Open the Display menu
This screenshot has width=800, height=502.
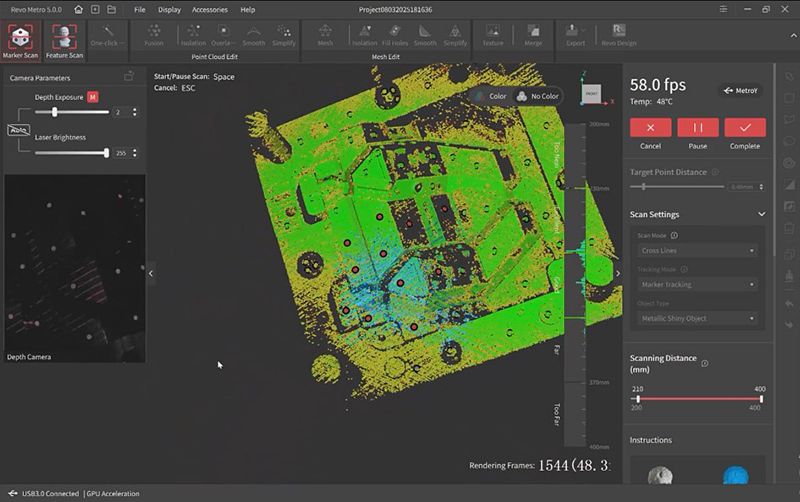169,9
